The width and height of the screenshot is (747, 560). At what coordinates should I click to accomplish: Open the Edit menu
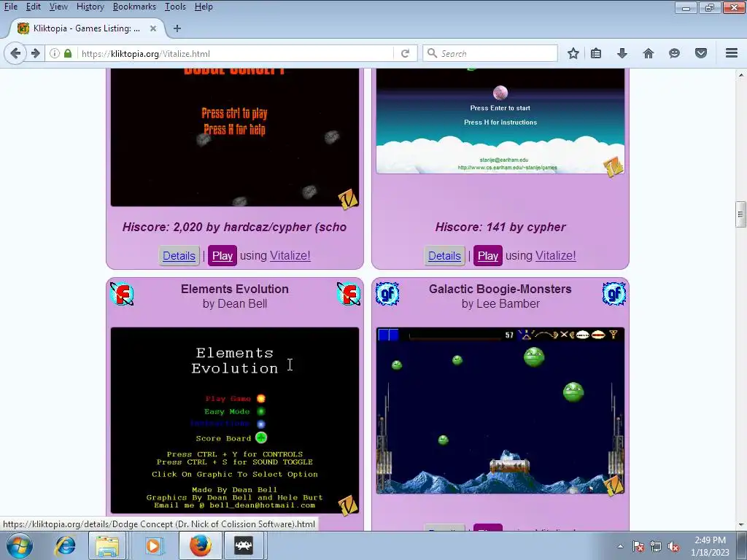[33, 7]
